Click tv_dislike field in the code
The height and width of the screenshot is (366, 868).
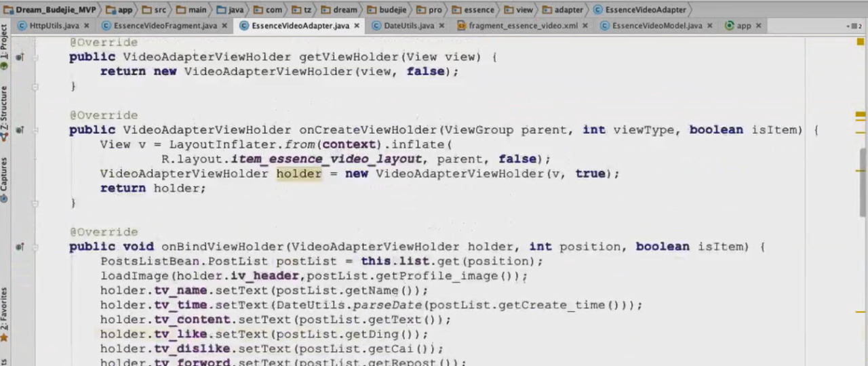(193, 349)
